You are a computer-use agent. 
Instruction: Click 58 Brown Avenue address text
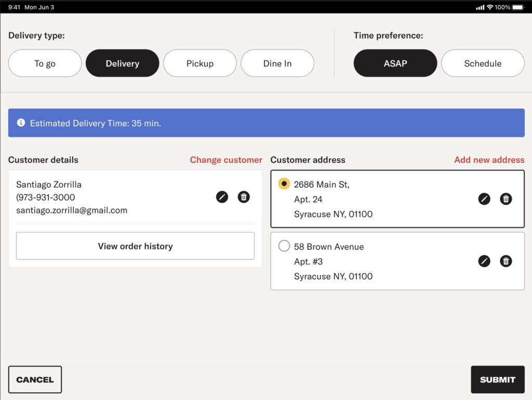(x=329, y=247)
